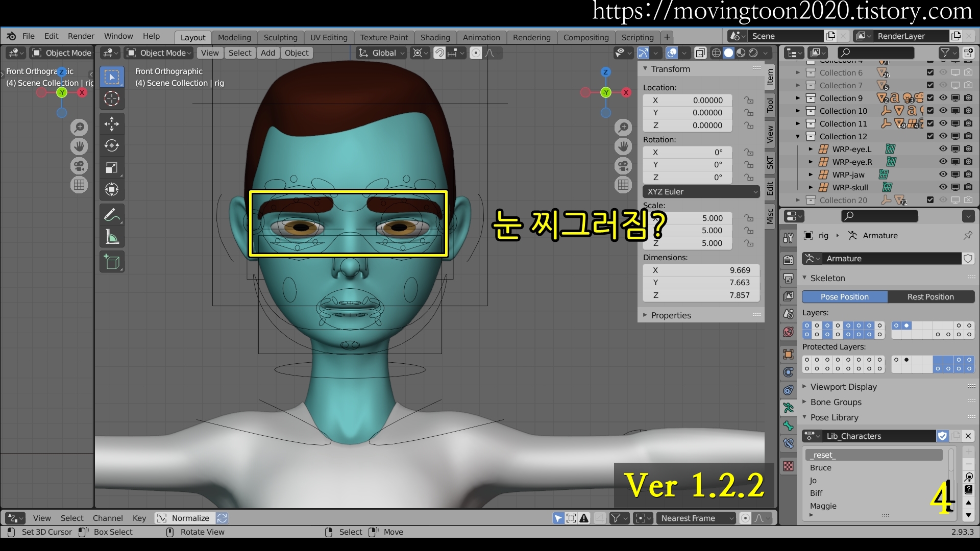980x551 pixels.
Task: Open Nearest Frame snapping dropdown
Action: tap(696, 518)
